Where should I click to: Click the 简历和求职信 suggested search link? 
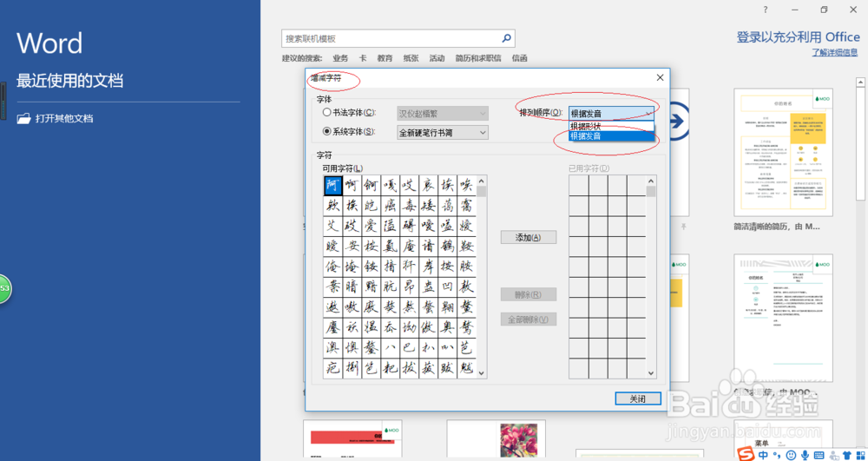478,58
